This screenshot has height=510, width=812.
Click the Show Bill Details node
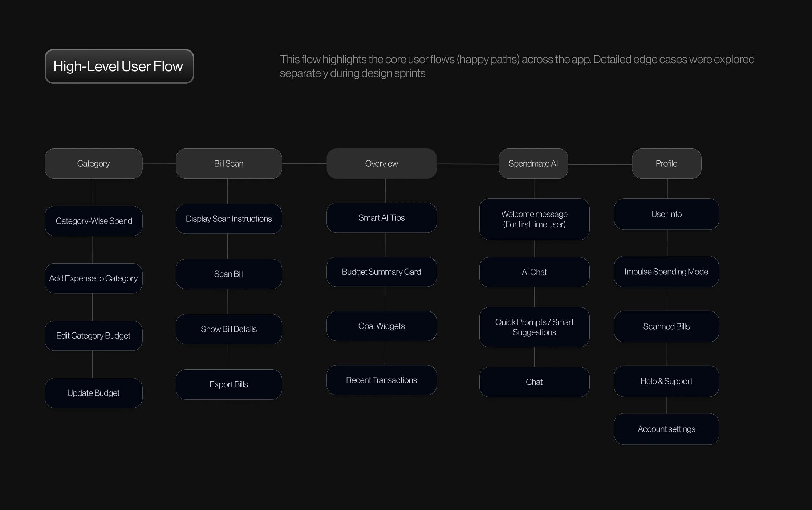[x=229, y=329]
